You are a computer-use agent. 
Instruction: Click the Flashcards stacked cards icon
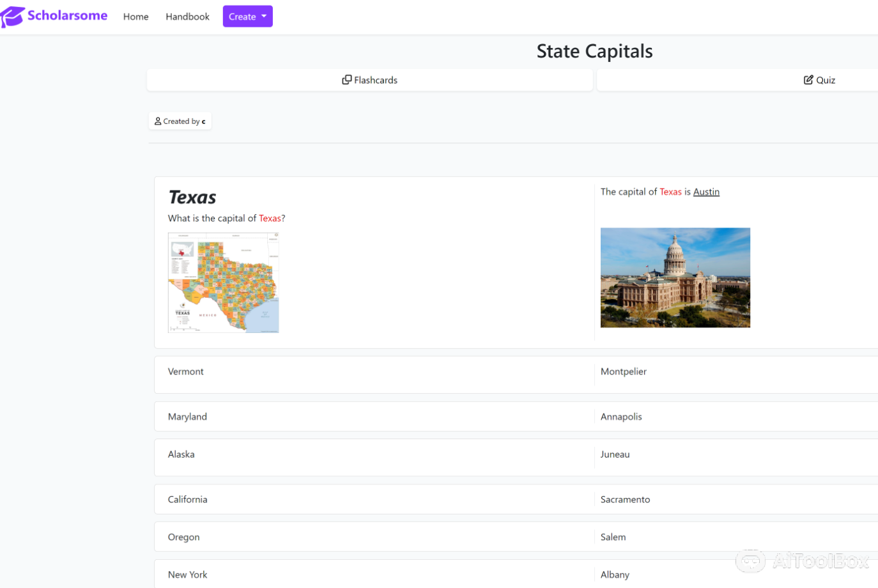click(x=347, y=80)
